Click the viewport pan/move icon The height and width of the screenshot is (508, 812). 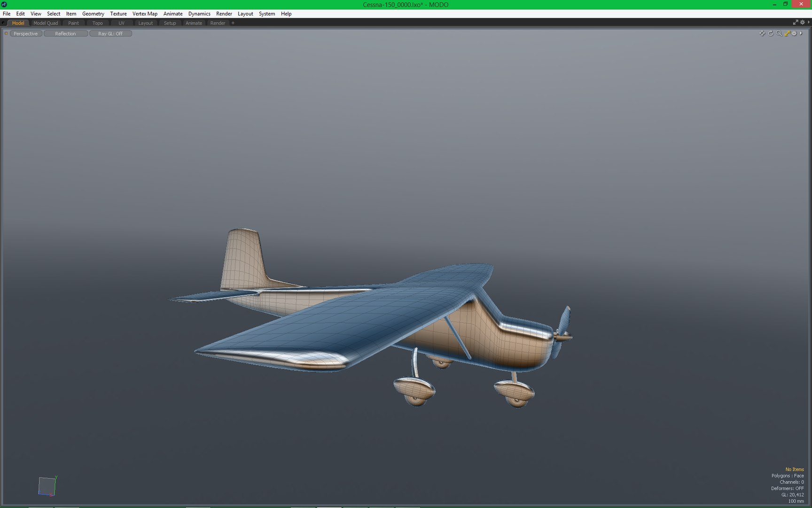click(762, 33)
